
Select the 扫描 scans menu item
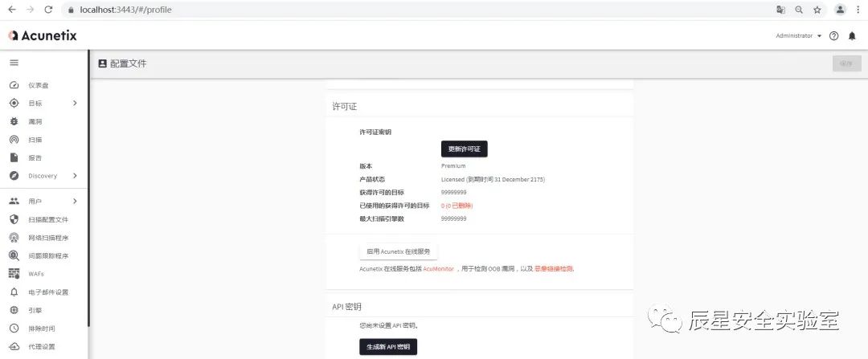pyautogui.click(x=35, y=140)
